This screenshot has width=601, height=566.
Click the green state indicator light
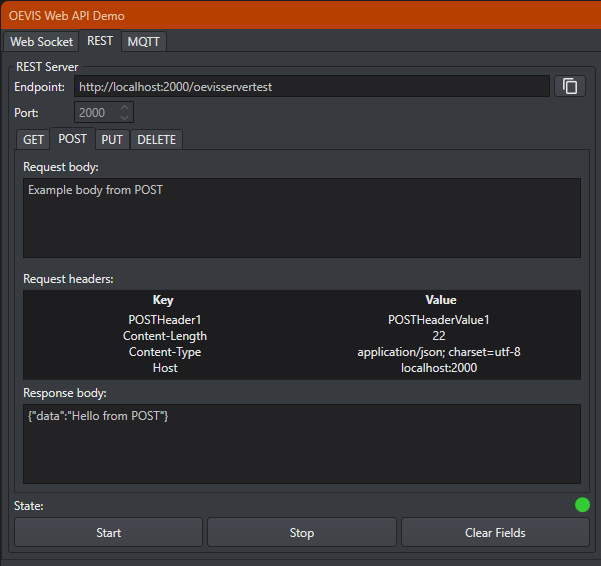582,505
